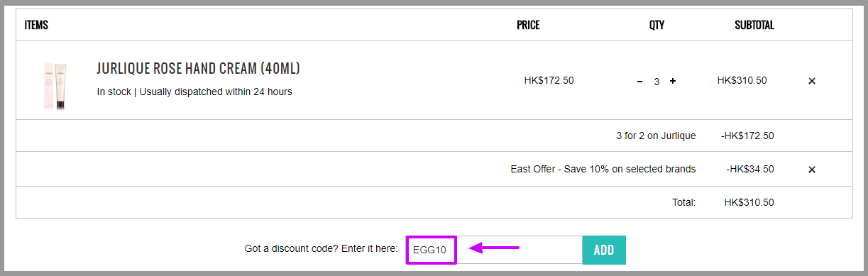Open Jurlique Rose Hand Cream (40ml) product page

click(x=198, y=69)
